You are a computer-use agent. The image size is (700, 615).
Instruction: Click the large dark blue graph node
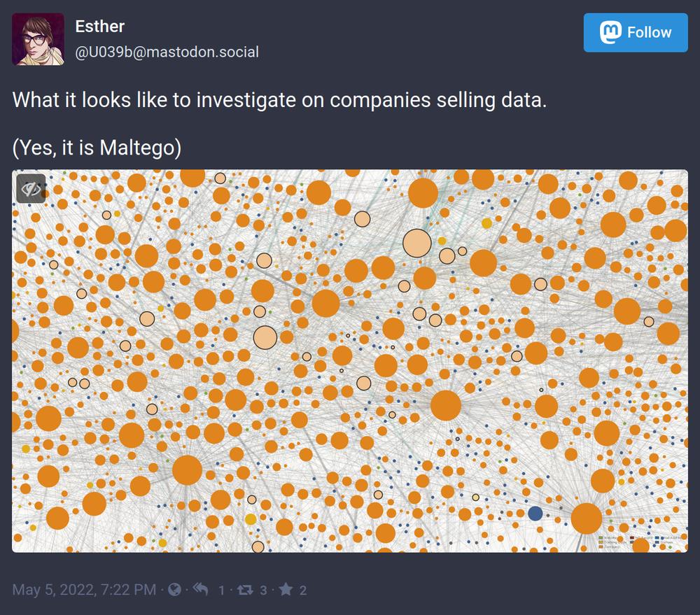click(x=535, y=514)
